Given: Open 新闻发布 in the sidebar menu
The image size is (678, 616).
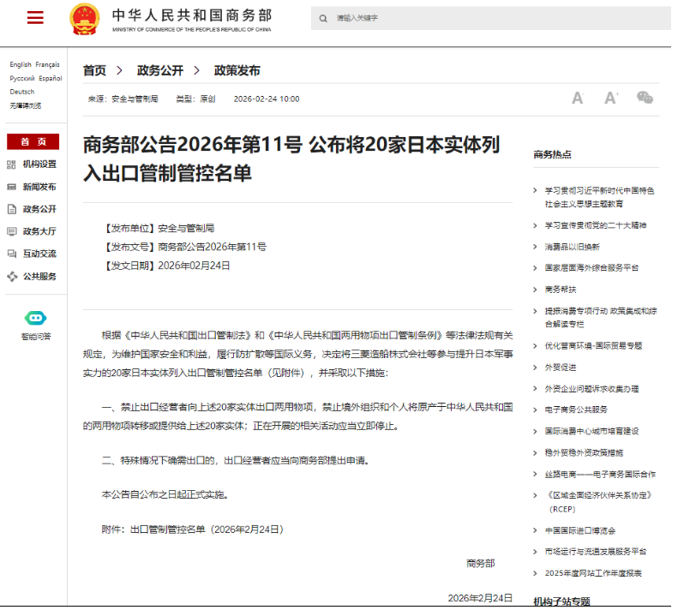Looking at the screenshot, I should [x=39, y=187].
